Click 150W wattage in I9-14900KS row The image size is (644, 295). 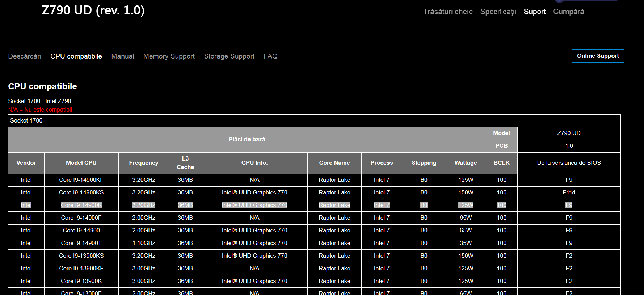point(466,193)
